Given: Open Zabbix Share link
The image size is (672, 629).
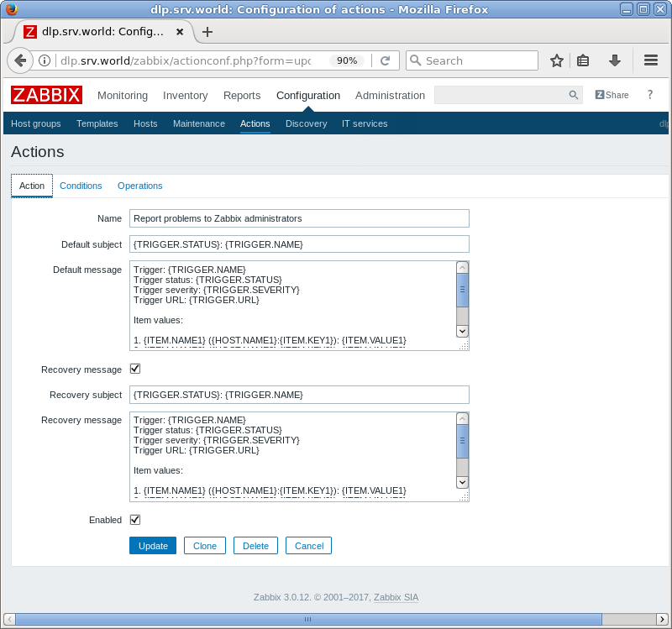Looking at the screenshot, I should pyautogui.click(x=612, y=95).
